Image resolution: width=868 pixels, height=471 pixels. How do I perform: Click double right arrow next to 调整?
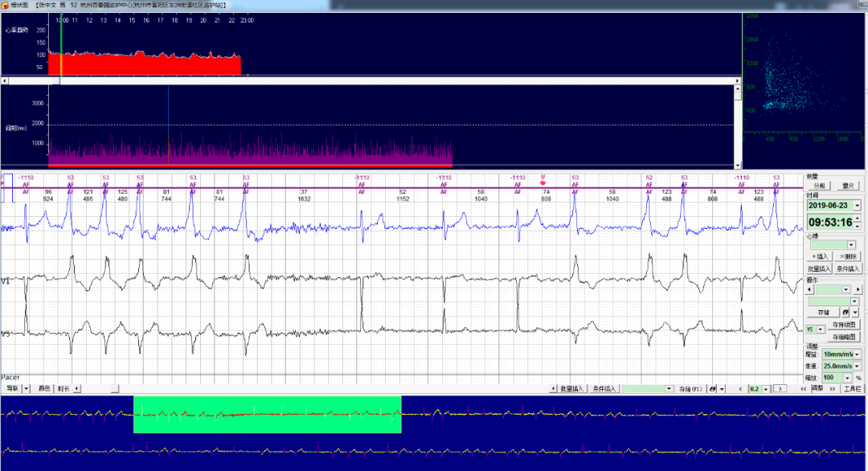[x=833, y=388]
